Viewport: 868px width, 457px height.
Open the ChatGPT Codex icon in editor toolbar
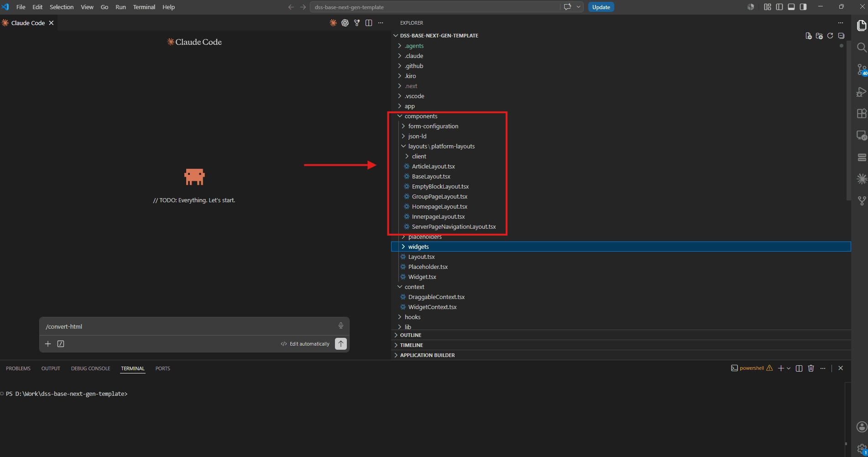345,23
